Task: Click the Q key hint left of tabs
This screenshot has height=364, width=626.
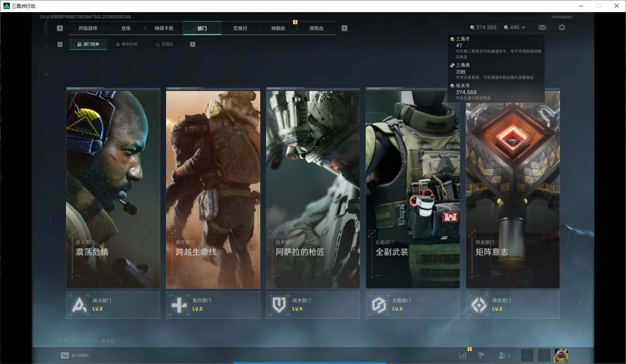Action: point(60,28)
